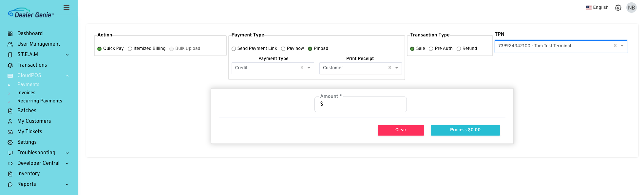Clear the selected TPN terminal value
This screenshot has width=644, height=195.
(x=615, y=46)
